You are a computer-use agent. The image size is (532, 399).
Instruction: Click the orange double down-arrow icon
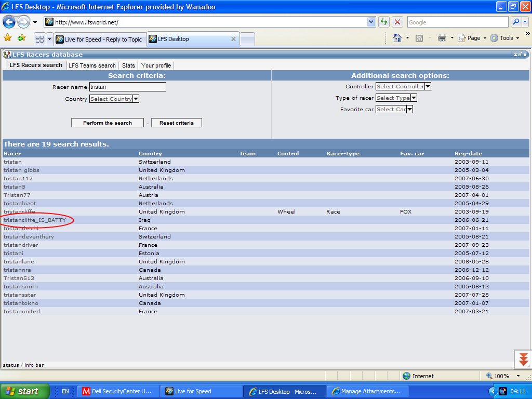point(523,360)
